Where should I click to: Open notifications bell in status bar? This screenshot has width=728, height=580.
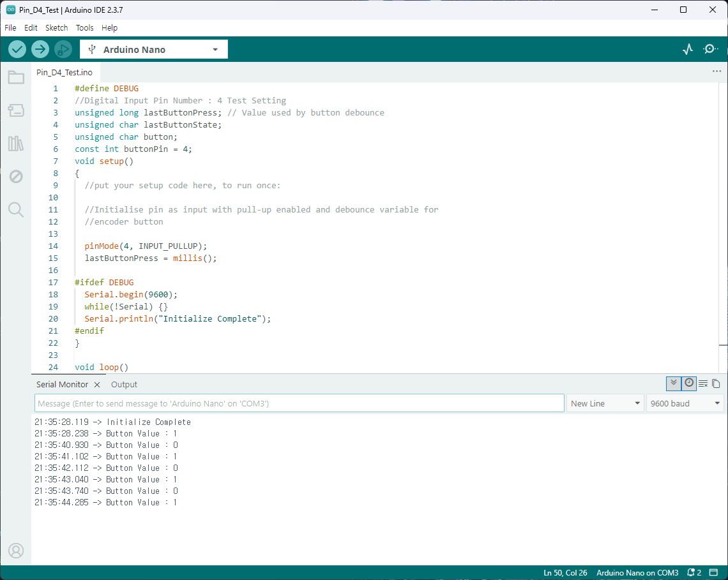click(x=694, y=572)
